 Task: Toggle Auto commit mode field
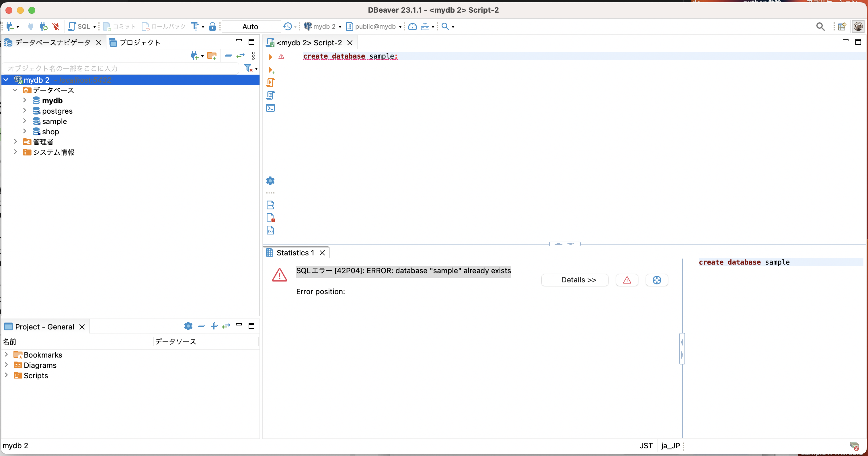click(250, 26)
